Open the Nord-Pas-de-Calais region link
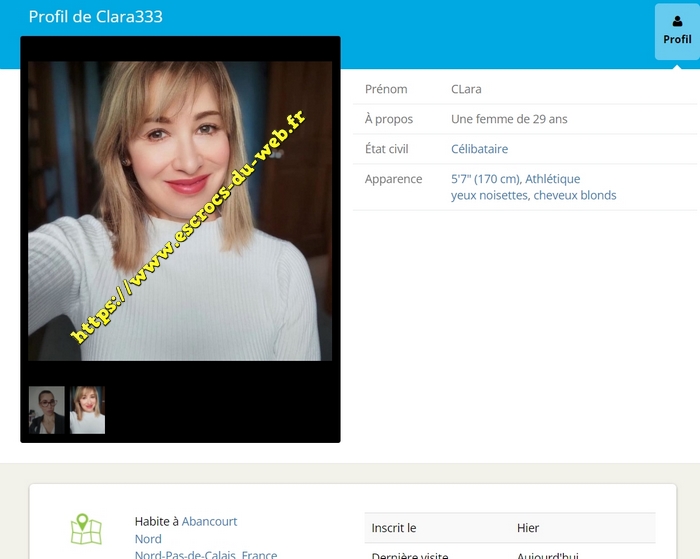Image resolution: width=700 pixels, height=559 pixels. pos(186,554)
